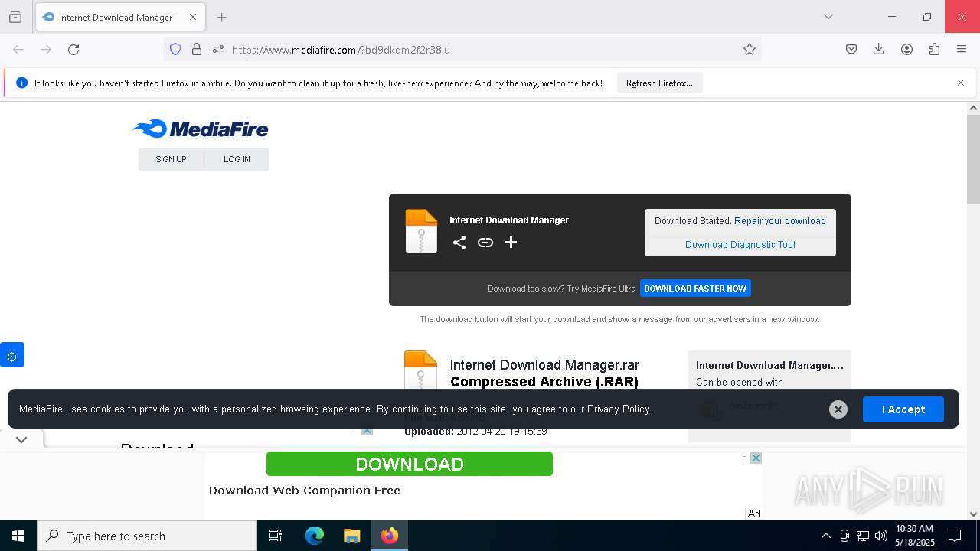This screenshot has height=551, width=980.
Task: Click the Refresh Firefox button
Action: [659, 83]
